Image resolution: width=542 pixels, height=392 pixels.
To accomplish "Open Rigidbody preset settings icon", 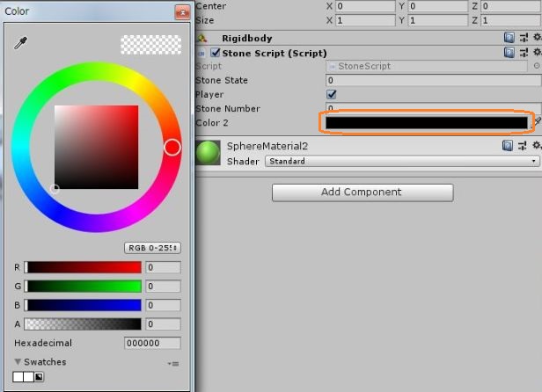I will [524, 38].
